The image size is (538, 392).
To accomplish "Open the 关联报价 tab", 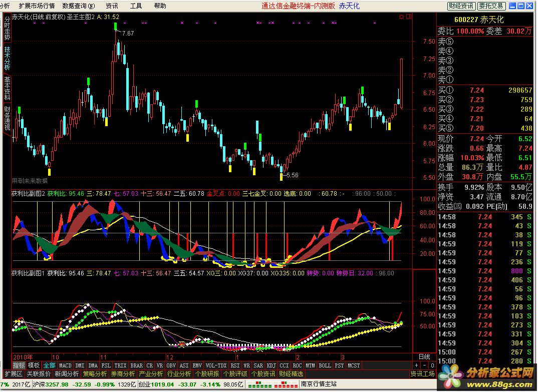I will [x=39, y=374].
